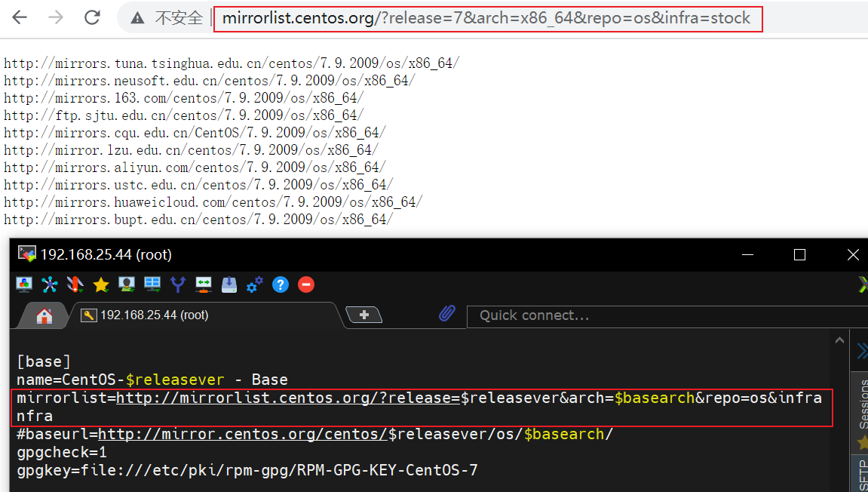The image size is (868, 492).
Task: Click the mirrorlist.centos.org address bar
Action: [486, 18]
